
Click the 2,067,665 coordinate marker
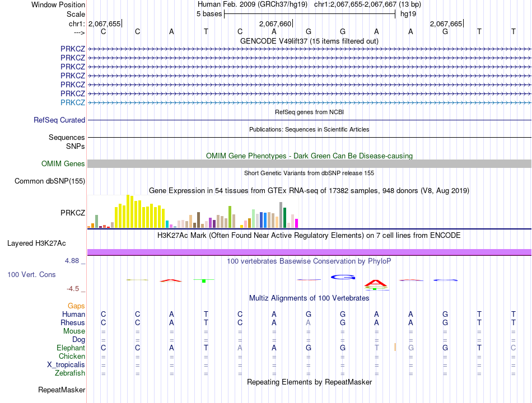point(446,24)
